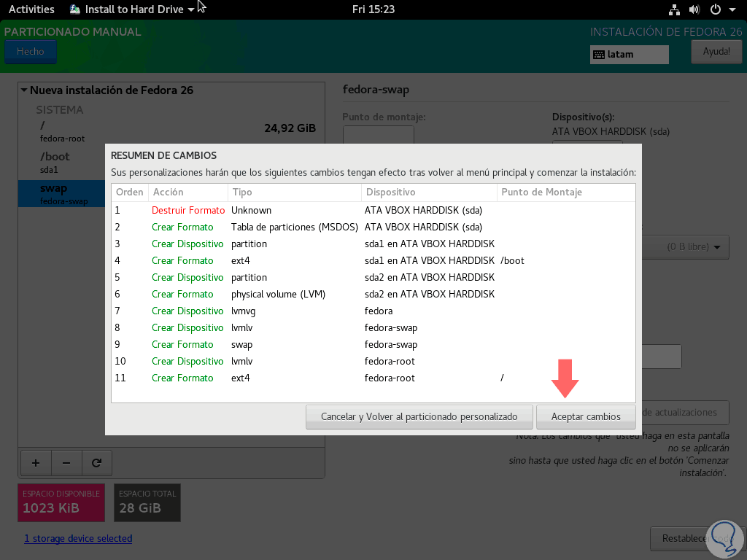Image resolution: width=747 pixels, height=560 pixels.
Task: Open the clock showing Fri 15:23
Action: pos(373,9)
